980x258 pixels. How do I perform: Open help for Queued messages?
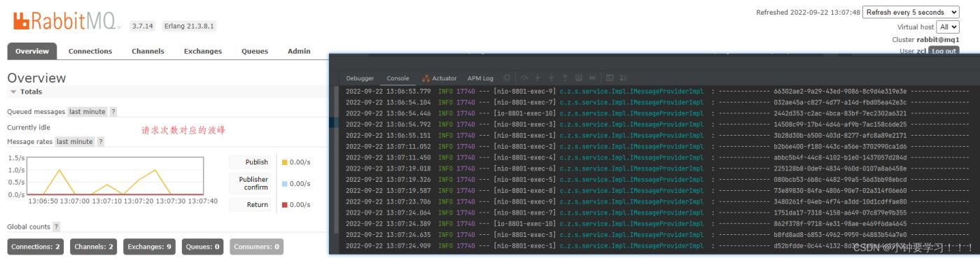pyautogui.click(x=113, y=112)
